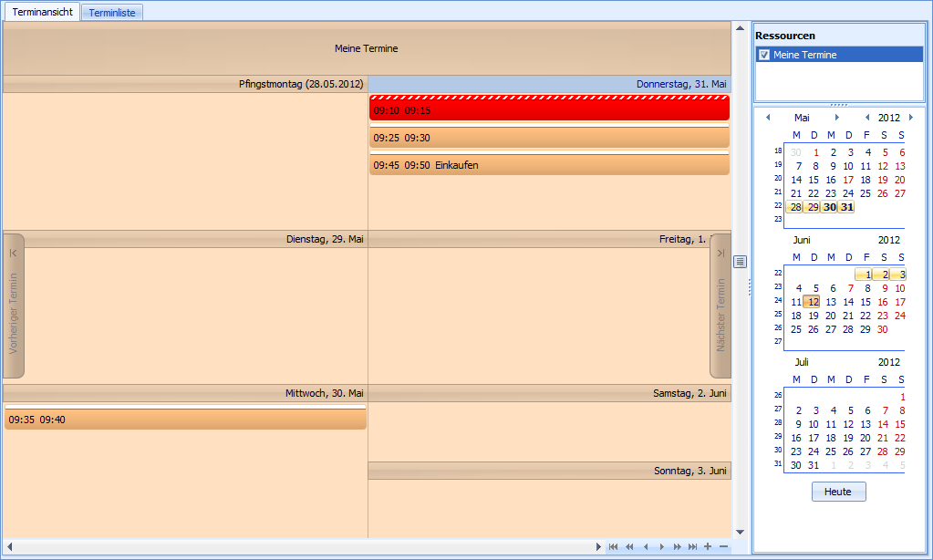Go to previous year arrow beside 2012
The width and height of the screenshot is (933, 560).
click(x=867, y=118)
